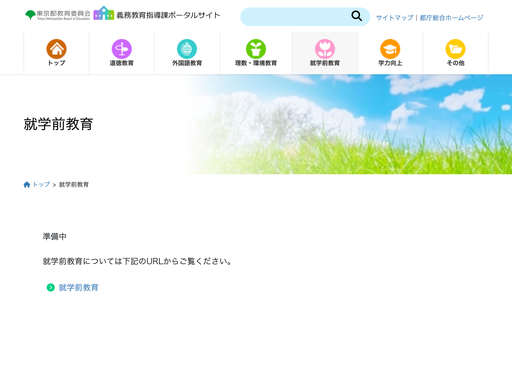This screenshot has width=512, height=384.
Task: Click the 就学前教育 page heading
Action: coord(58,124)
